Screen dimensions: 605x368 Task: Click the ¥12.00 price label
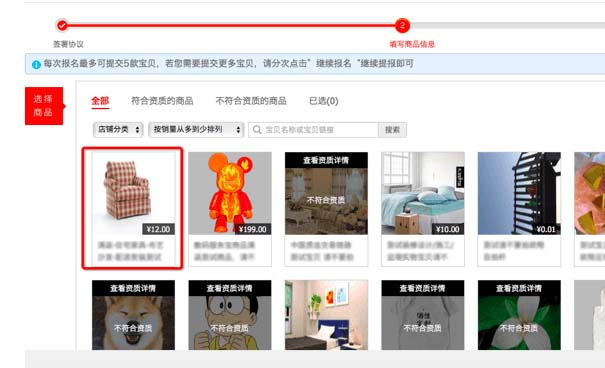[159, 229]
